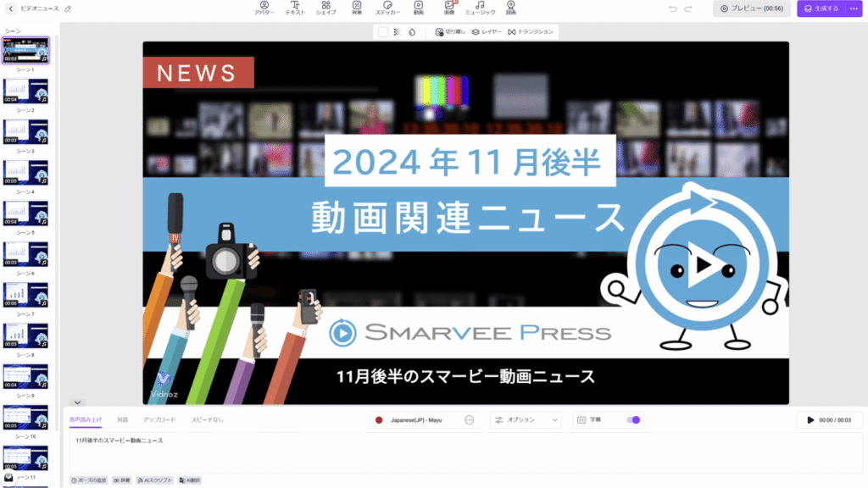Select the アバター (avatar) tool
This screenshot has width=868, height=488.
pos(264,10)
